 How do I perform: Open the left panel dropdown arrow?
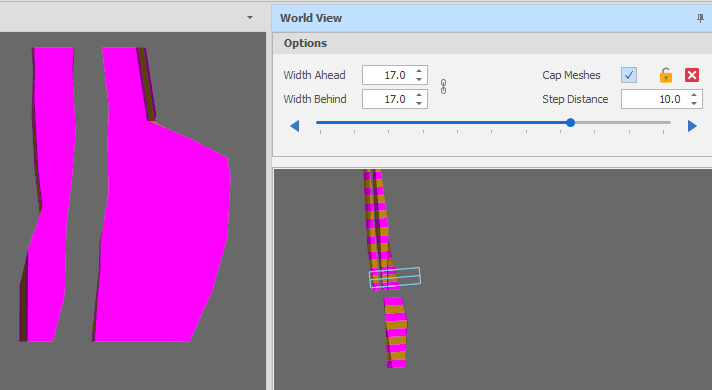(x=250, y=18)
